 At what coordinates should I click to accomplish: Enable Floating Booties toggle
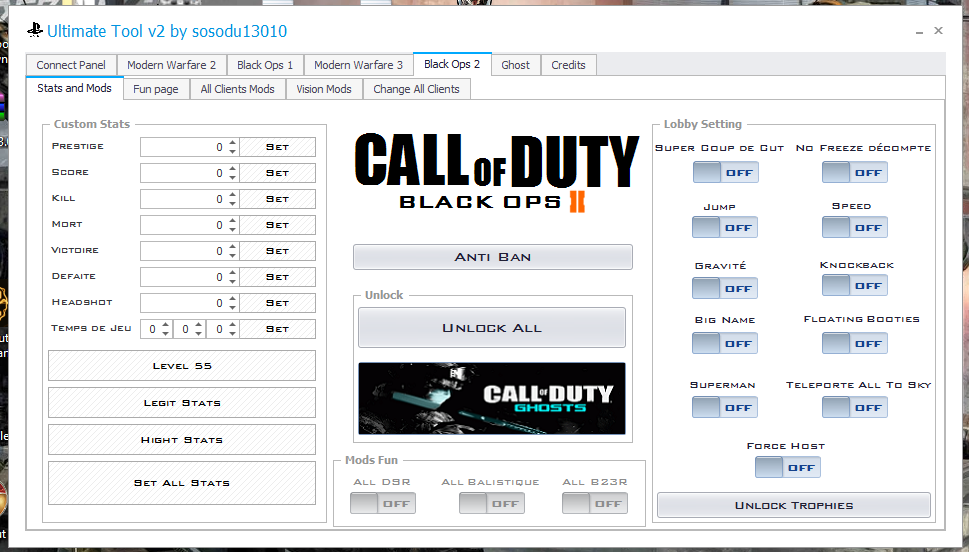(x=855, y=343)
